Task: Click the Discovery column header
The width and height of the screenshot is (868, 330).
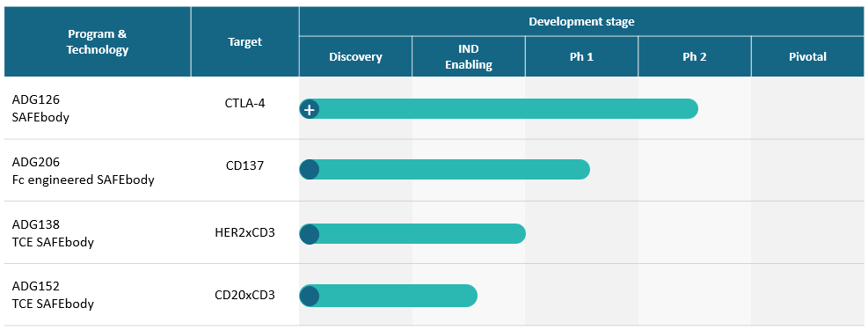Action: [x=355, y=56]
